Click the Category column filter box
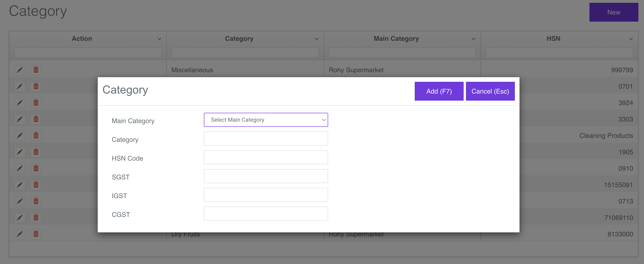 tap(245, 53)
